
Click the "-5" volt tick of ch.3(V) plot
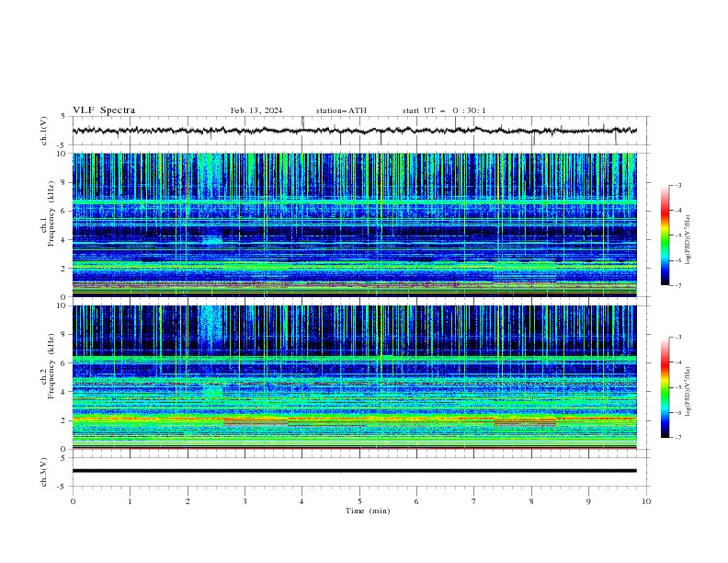click(62, 487)
